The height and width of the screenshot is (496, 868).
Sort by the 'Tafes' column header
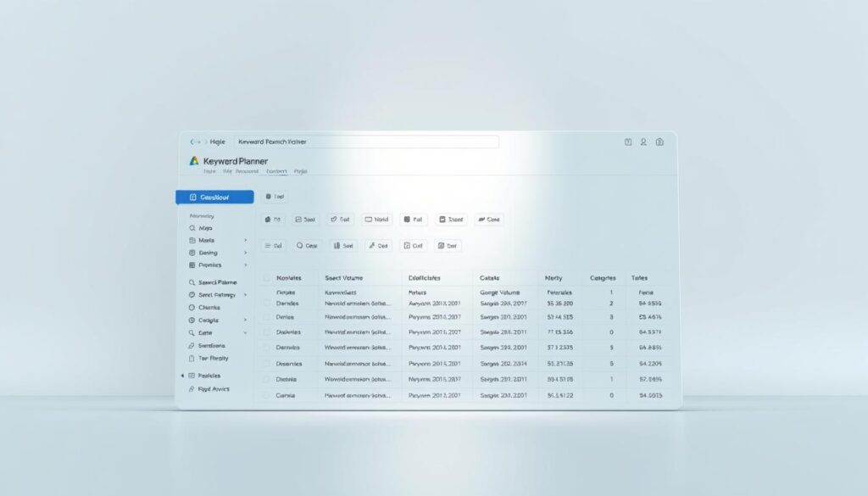(639, 278)
